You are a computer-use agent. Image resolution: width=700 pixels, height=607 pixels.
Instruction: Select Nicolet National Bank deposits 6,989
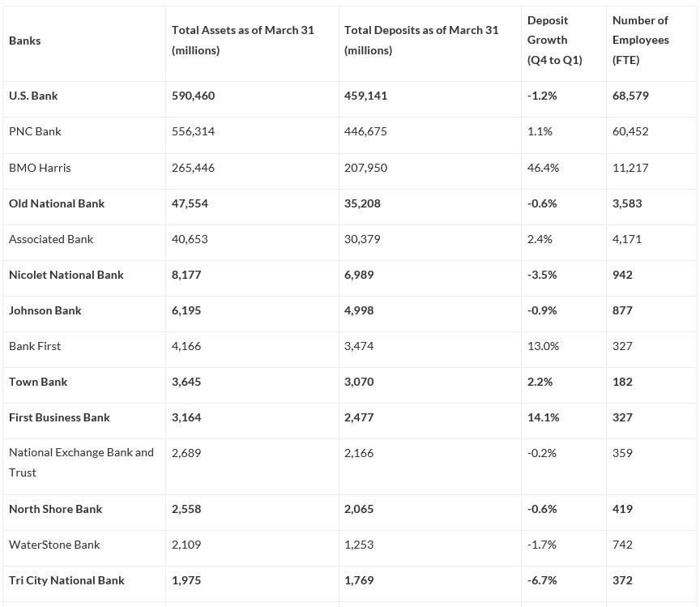(x=359, y=275)
